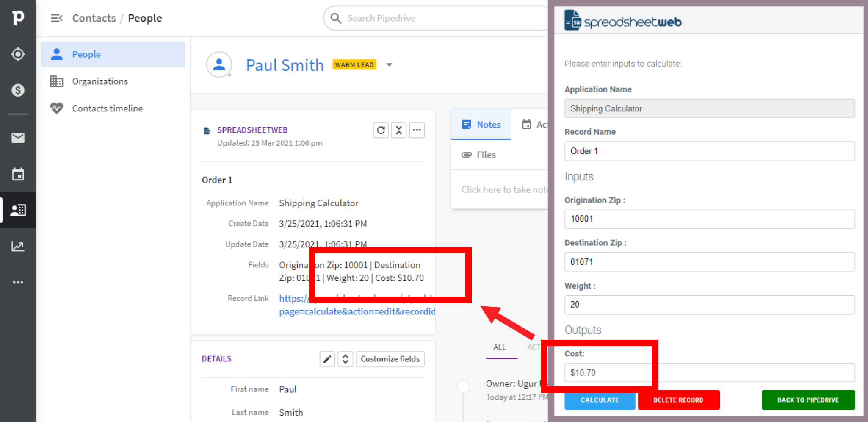Click the 'People' breadcrumb title
Image resolution: width=868 pixels, height=422 pixels.
[x=145, y=18]
